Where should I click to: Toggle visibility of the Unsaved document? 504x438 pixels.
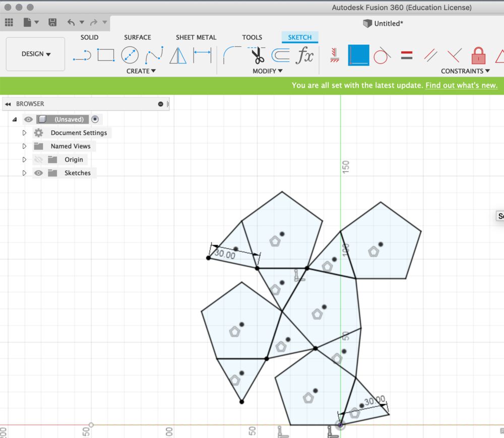[x=29, y=119]
